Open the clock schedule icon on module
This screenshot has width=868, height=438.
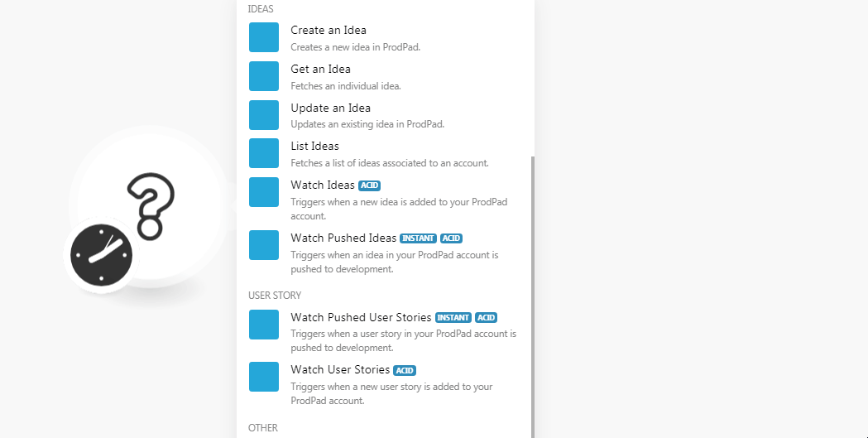(x=101, y=254)
